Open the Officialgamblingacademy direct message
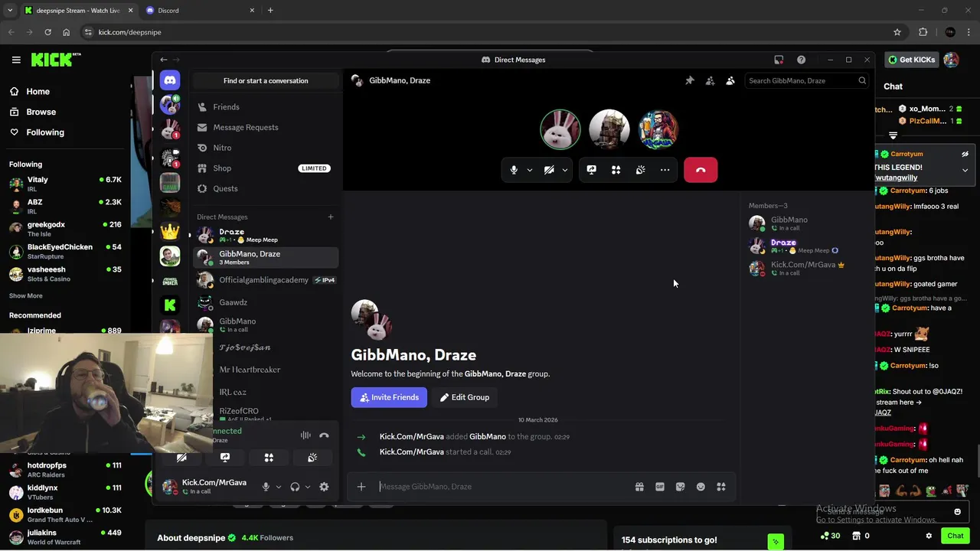 266,280
